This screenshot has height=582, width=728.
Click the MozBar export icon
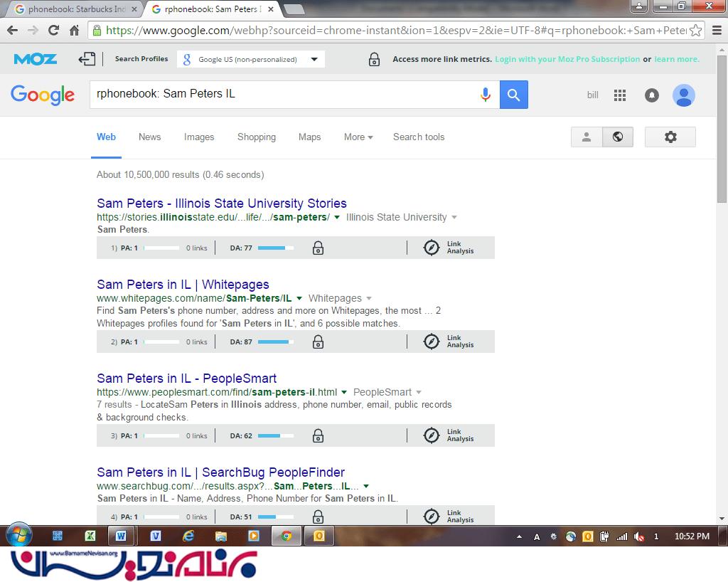[x=87, y=59]
